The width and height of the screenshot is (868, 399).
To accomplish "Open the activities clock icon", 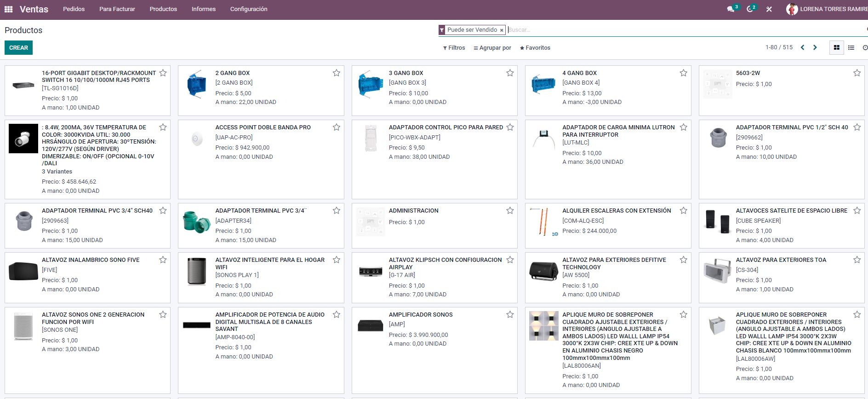I will 750,9.
